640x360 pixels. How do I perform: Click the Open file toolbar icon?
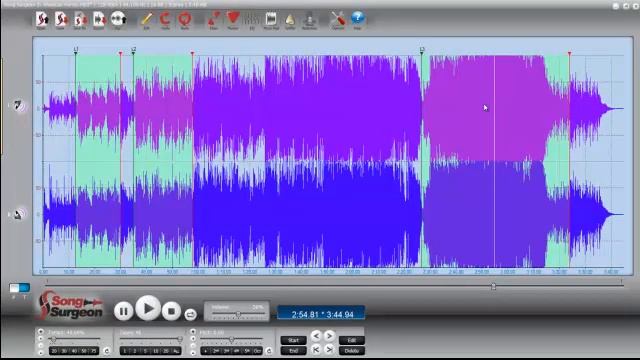click(41, 19)
